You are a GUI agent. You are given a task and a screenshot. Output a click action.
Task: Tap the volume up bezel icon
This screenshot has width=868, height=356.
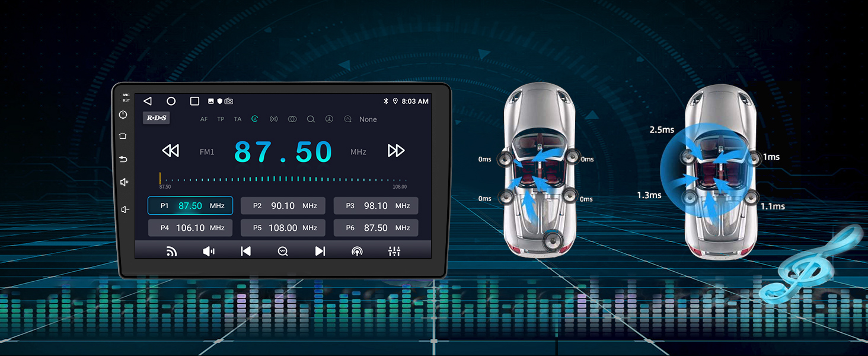point(124,182)
